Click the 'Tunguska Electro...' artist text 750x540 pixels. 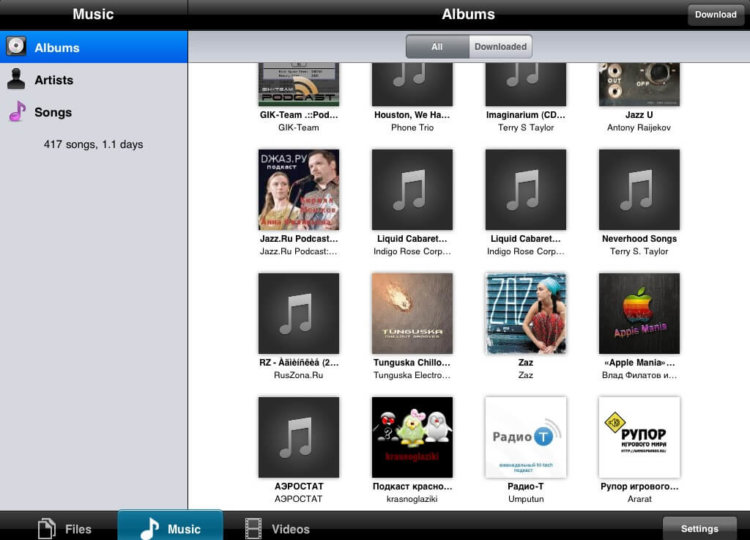(x=412, y=375)
